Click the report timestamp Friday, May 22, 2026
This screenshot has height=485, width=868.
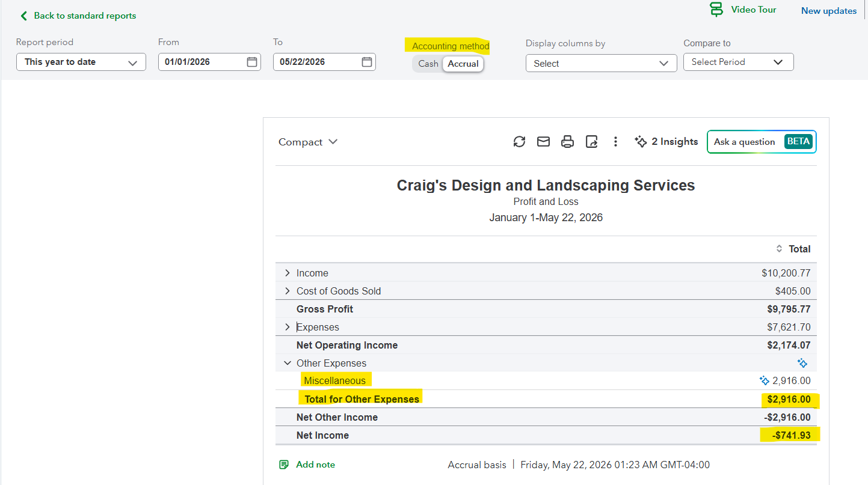[x=615, y=465]
